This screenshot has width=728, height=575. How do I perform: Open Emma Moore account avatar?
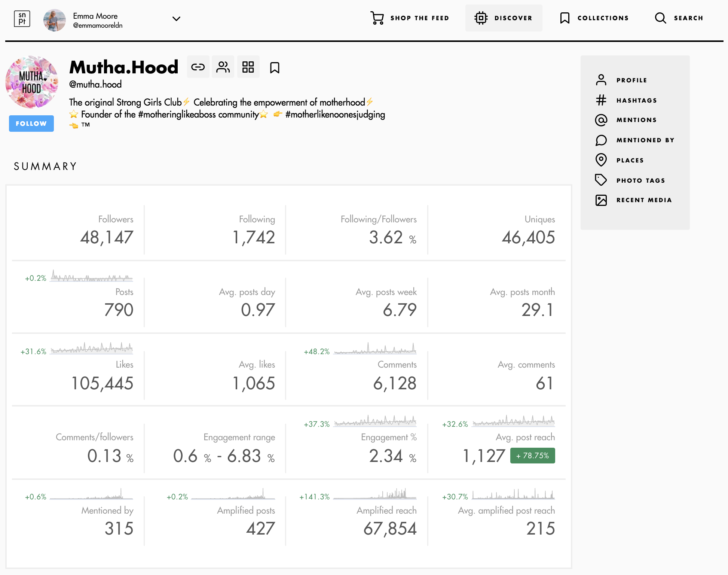pyautogui.click(x=55, y=20)
